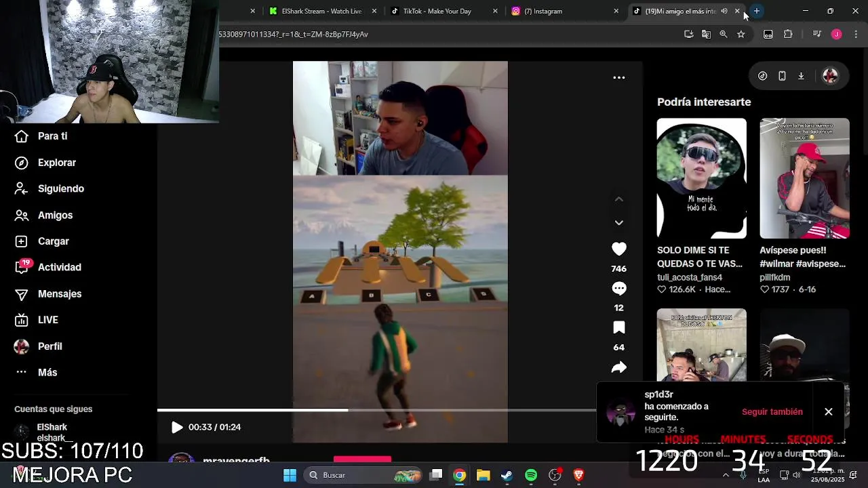Open tuli_acosta_fans4 profile link
This screenshot has height=488, width=868.
[690, 277]
